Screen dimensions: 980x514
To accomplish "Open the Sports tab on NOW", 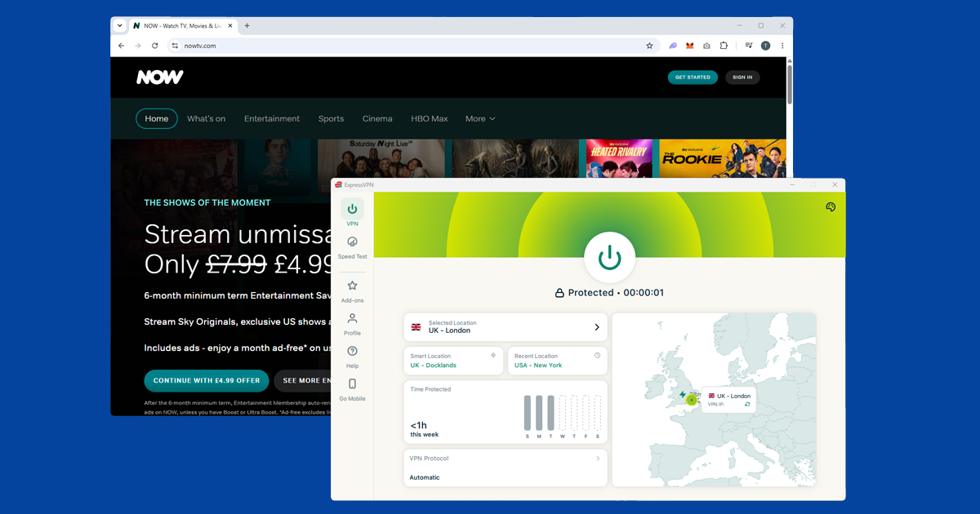I will pyautogui.click(x=331, y=118).
